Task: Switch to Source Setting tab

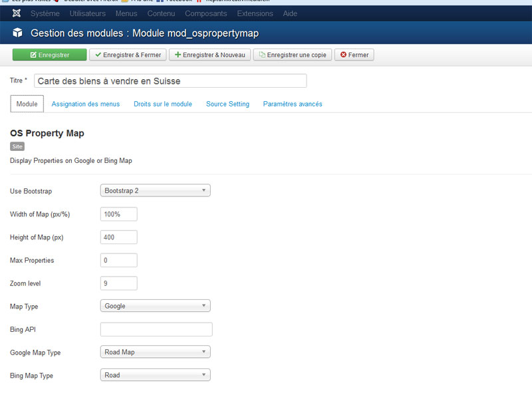Action: coord(227,104)
